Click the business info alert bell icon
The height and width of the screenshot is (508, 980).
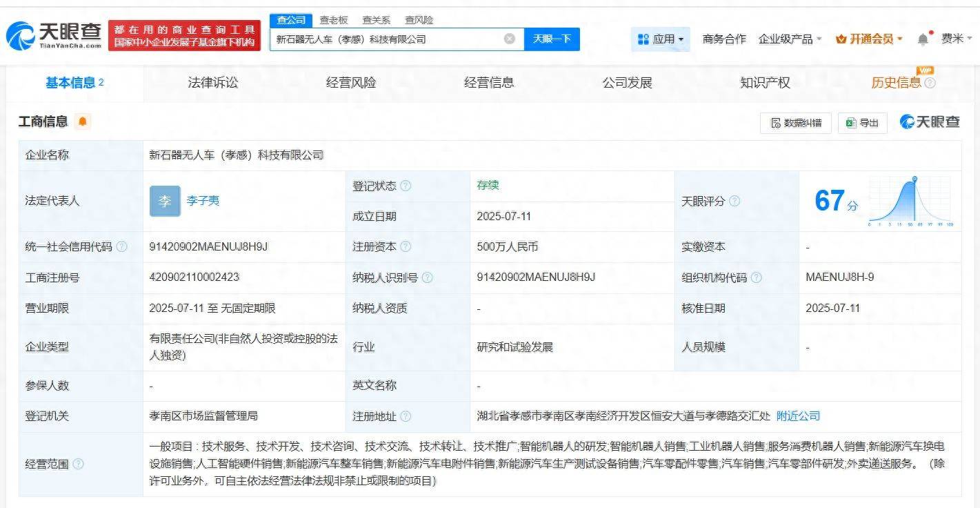83,122
